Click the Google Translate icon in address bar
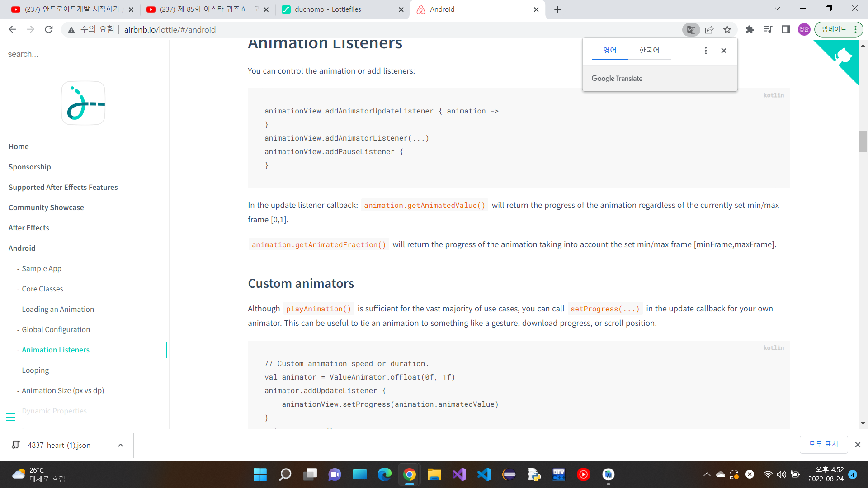 tap(691, 30)
